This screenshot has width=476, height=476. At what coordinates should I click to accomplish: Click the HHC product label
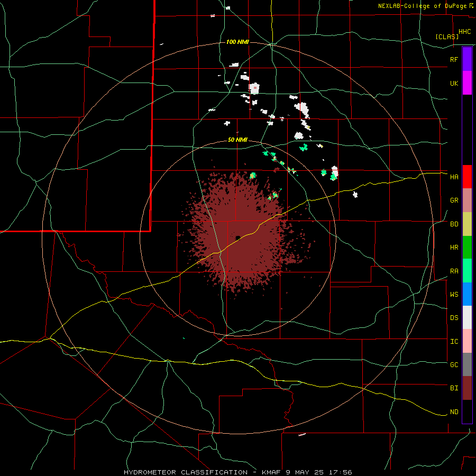pyautogui.click(x=464, y=32)
